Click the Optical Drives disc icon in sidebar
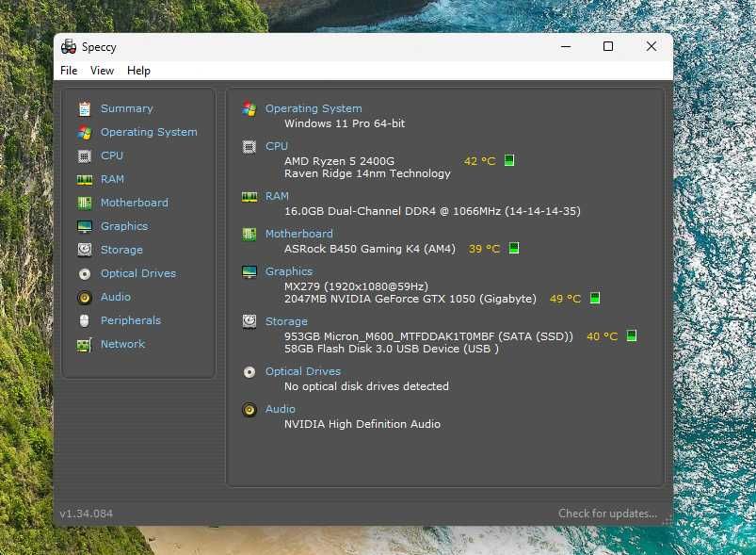 coord(85,273)
